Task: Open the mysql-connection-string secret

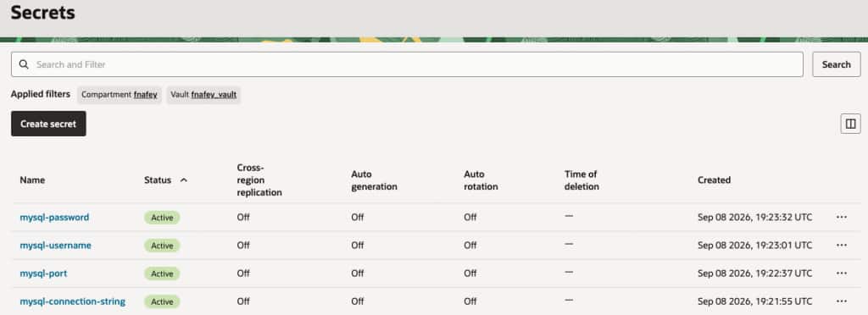Action: click(x=73, y=301)
